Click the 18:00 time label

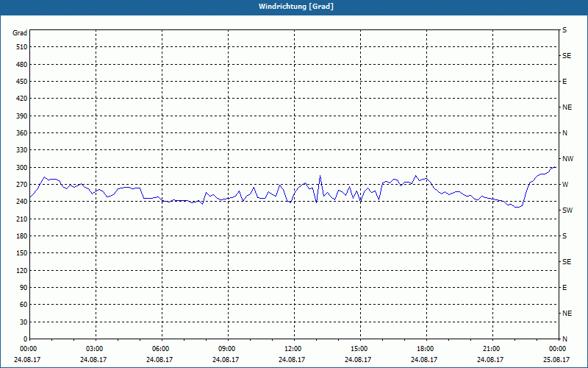click(x=426, y=349)
